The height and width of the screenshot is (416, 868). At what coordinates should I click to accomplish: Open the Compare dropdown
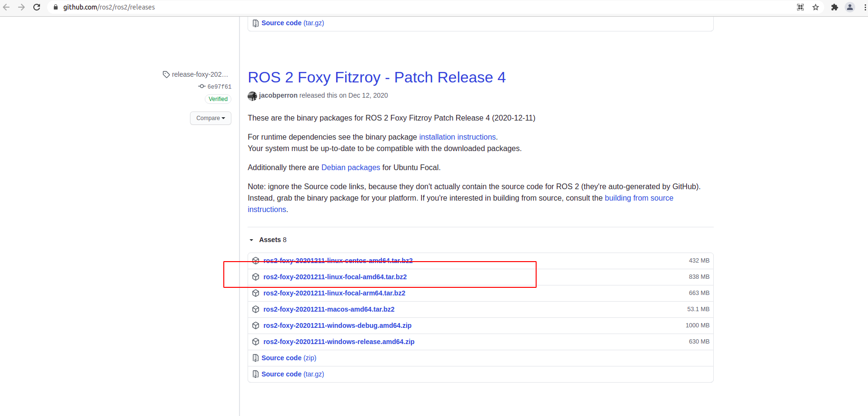click(x=210, y=118)
